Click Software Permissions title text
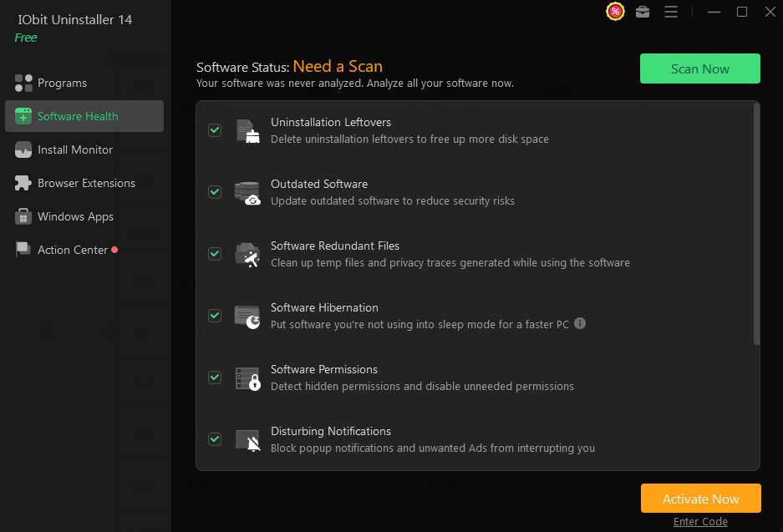Viewport: 783px width, 532px height. 324,370
